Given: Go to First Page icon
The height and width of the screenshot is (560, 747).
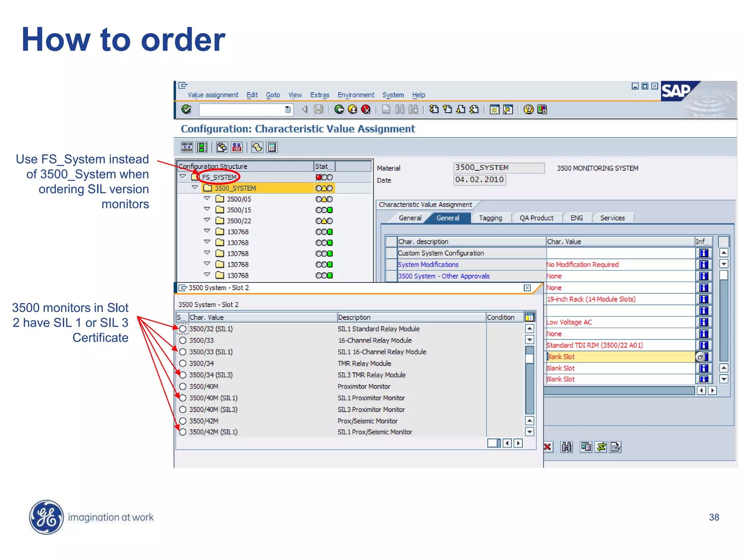Looking at the screenshot, I should click(x=434, y=109).
